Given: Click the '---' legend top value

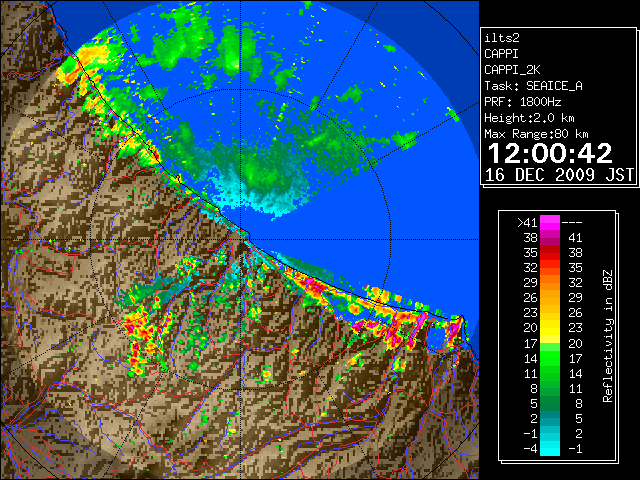Looking at the screenshot, I should (x=572, y=222).
